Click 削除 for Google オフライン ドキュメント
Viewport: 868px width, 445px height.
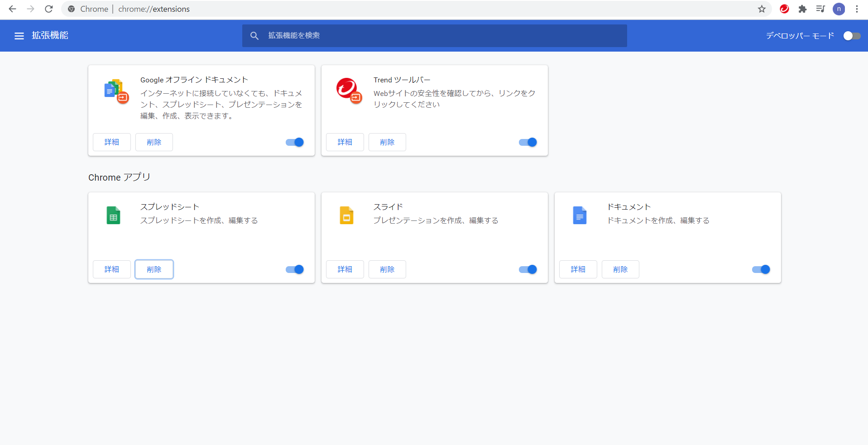point(154,142)
